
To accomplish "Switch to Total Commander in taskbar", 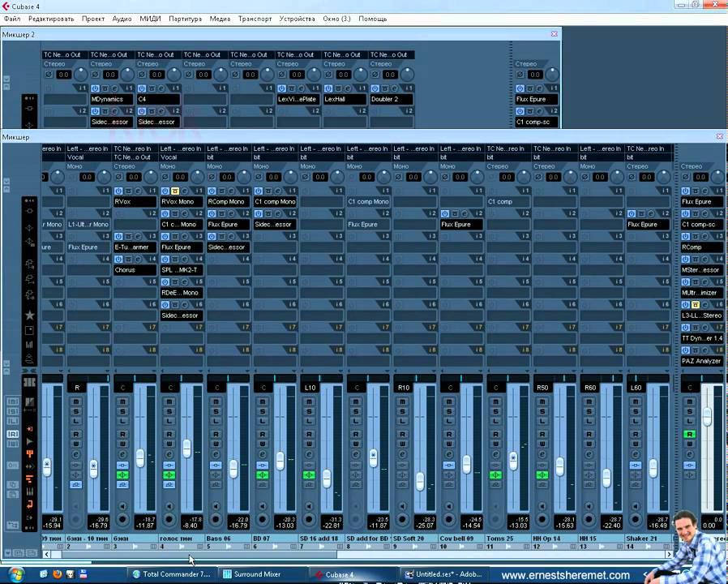I will point(172,574).
